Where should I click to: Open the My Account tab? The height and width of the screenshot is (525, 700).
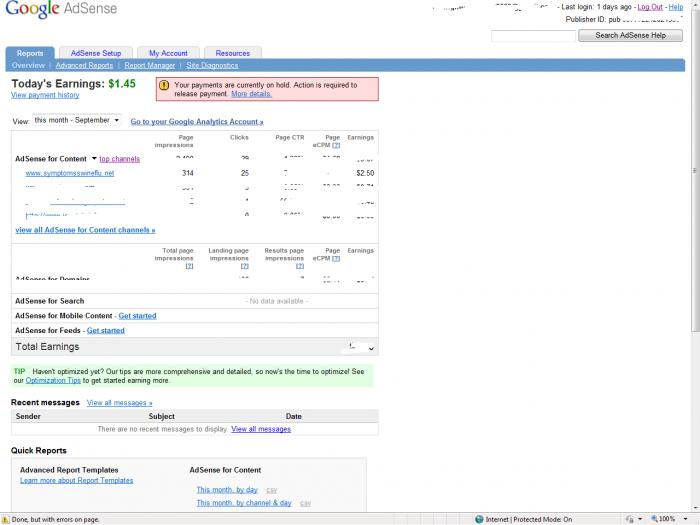[168, 53]
